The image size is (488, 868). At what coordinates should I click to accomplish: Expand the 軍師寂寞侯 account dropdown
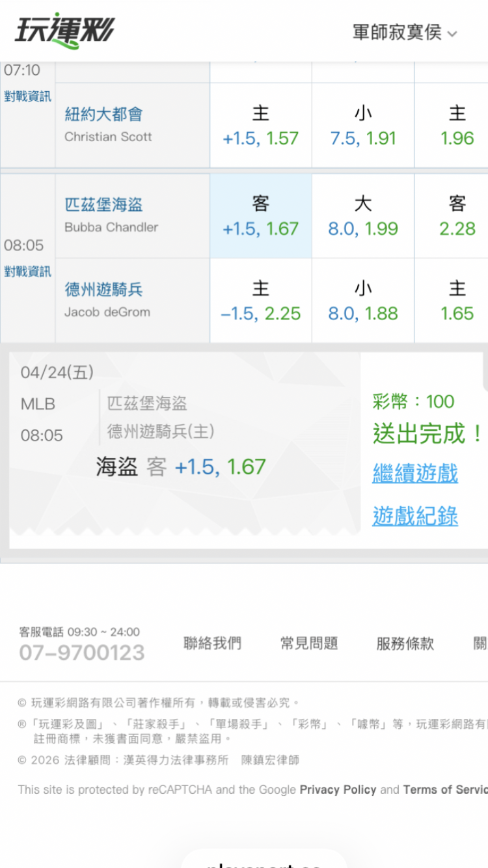405,32
